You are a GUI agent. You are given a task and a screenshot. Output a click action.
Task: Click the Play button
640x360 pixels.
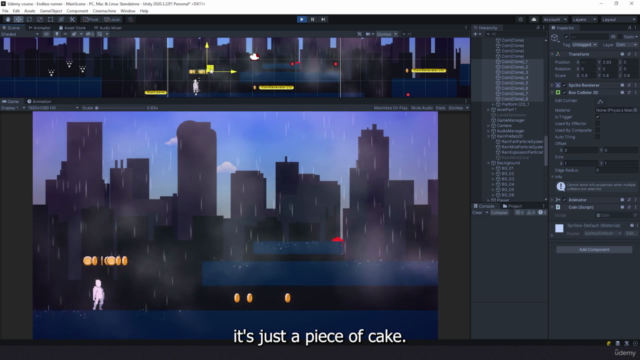pyautogui.click(x=302, y=19)
